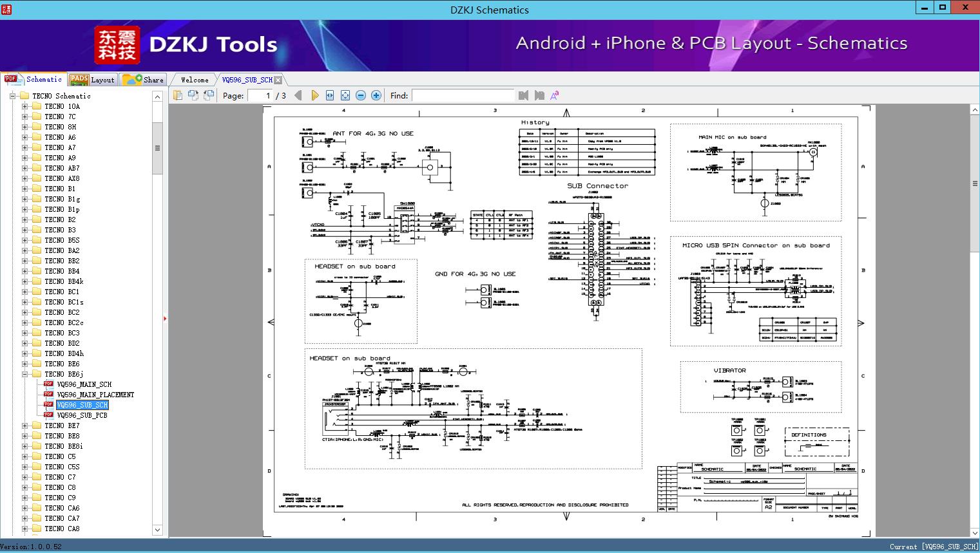The image size is (980, 553).
Task: Select the TECNO 8H folder
Action: point(61,127)
